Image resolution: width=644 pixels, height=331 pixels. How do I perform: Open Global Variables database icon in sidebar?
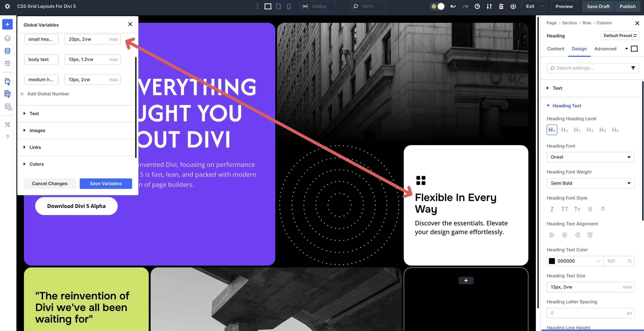click(x=7, y=51)
